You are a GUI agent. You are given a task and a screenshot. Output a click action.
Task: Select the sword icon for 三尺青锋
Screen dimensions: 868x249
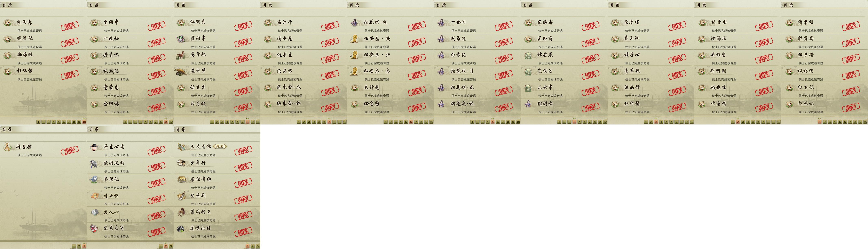(182, 147)
